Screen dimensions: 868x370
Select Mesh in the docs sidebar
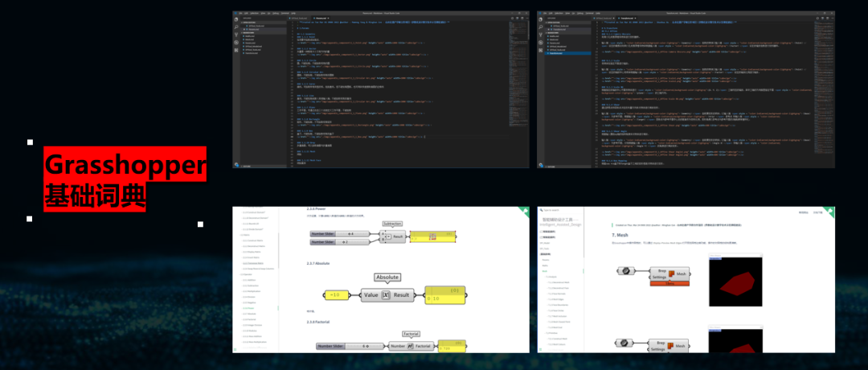click(545, 271)
